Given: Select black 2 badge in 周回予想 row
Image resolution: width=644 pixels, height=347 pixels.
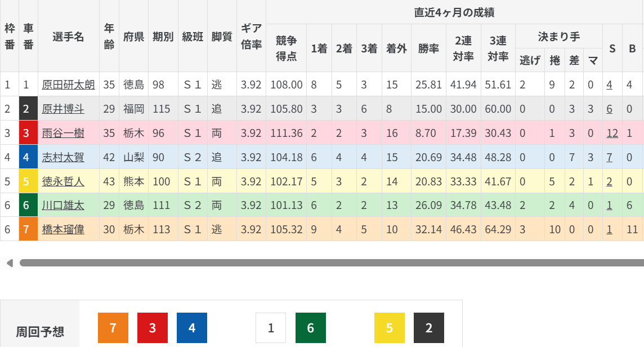Looking at the screenshot, I should pos(429,328).
